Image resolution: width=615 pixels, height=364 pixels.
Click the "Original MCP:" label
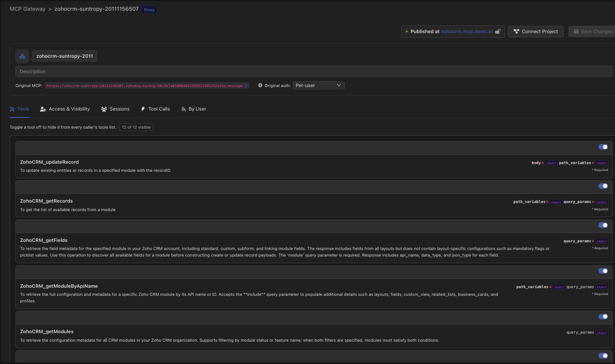(29, 86)
